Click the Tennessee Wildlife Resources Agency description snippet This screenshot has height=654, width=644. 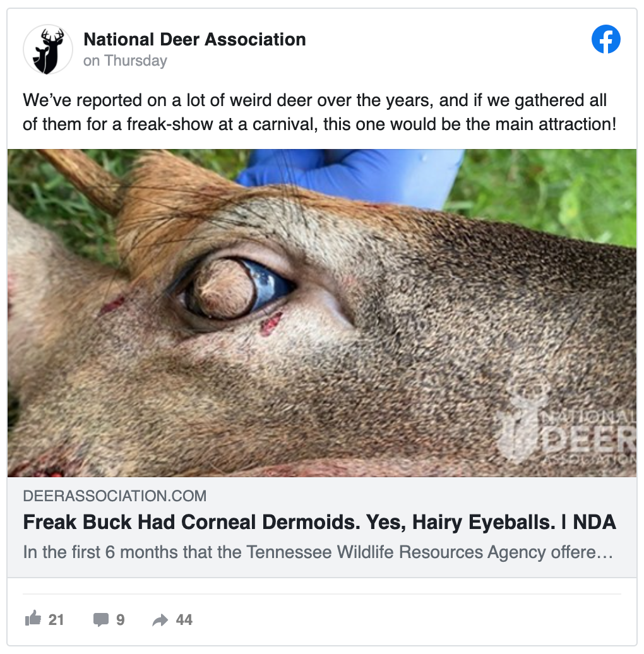(x=318, y=552)
